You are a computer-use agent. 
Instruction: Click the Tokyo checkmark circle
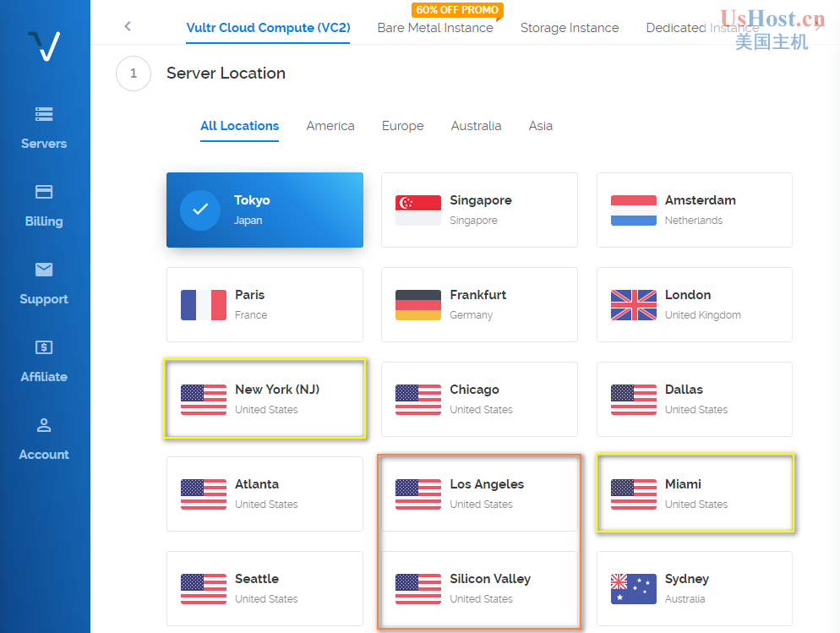[x=199, y=210]
